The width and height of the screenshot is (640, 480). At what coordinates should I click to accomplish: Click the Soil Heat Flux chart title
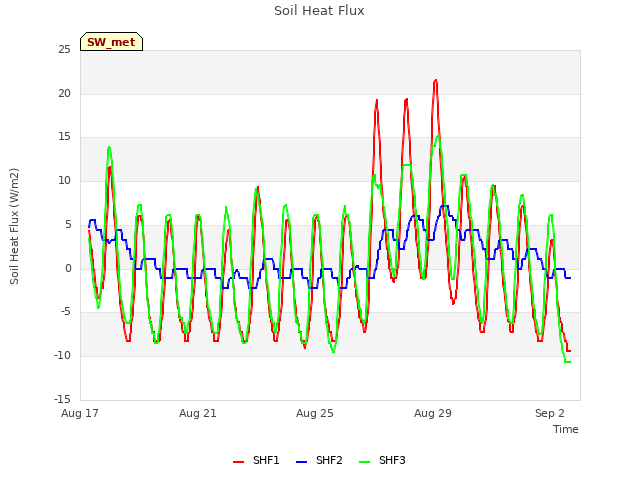[319, 11]
